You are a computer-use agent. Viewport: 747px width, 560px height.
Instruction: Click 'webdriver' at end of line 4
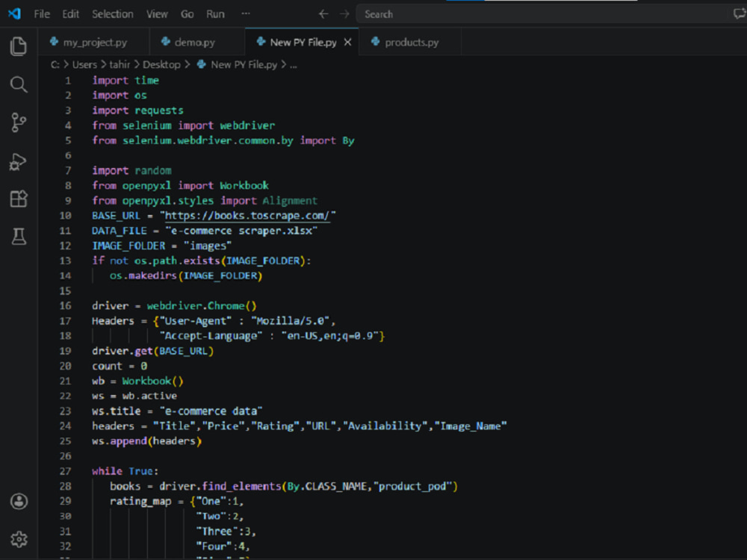click(247, 125)
